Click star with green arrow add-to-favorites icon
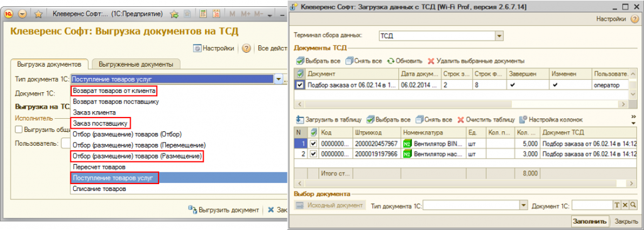 [x=175, y=14]
